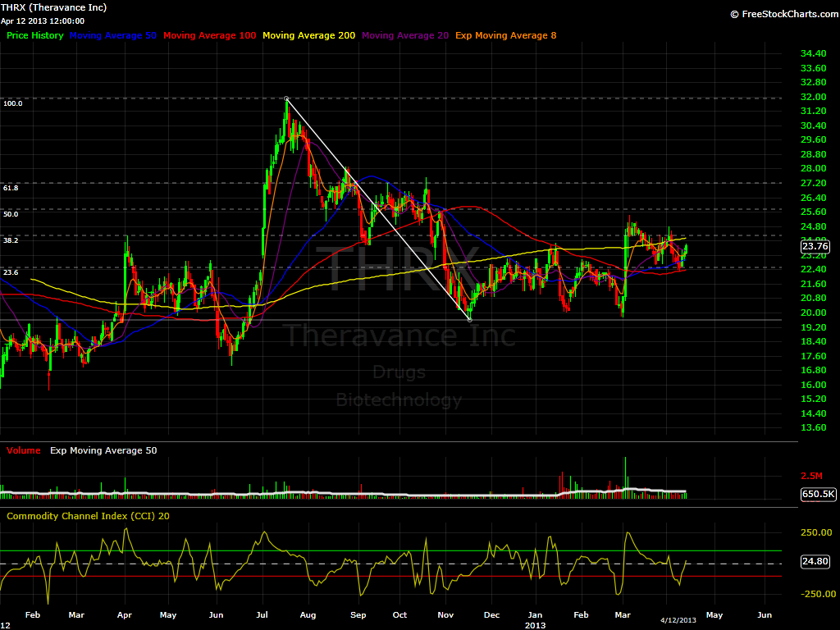Click the THRX (Theravance Inc) chart title
The image size is (840, 630).
point(53,7)
